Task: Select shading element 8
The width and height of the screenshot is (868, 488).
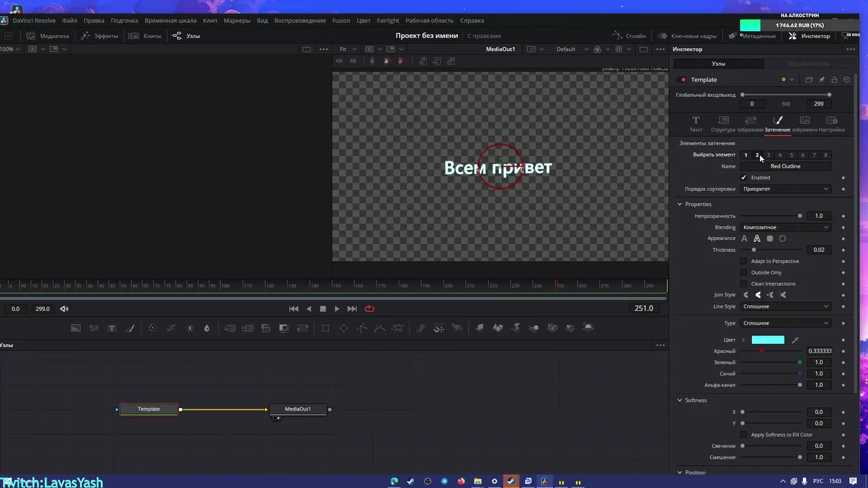Action: (825, 155)
